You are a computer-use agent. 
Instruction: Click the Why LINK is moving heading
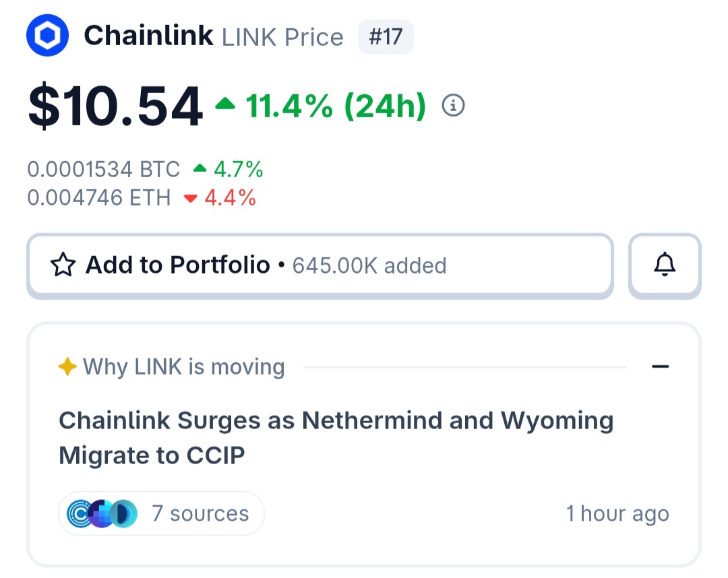click(x=183, y=366)
